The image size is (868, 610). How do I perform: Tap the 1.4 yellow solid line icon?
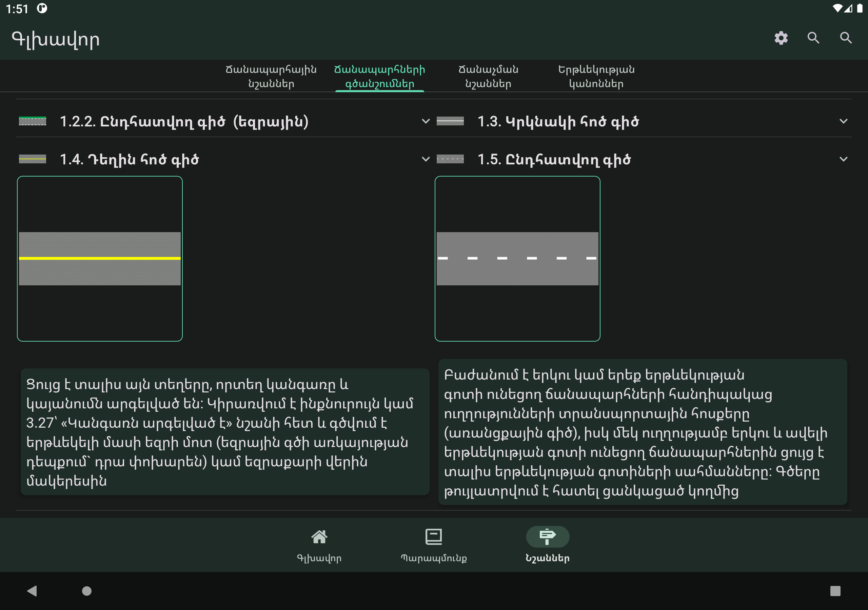point(33,159)
